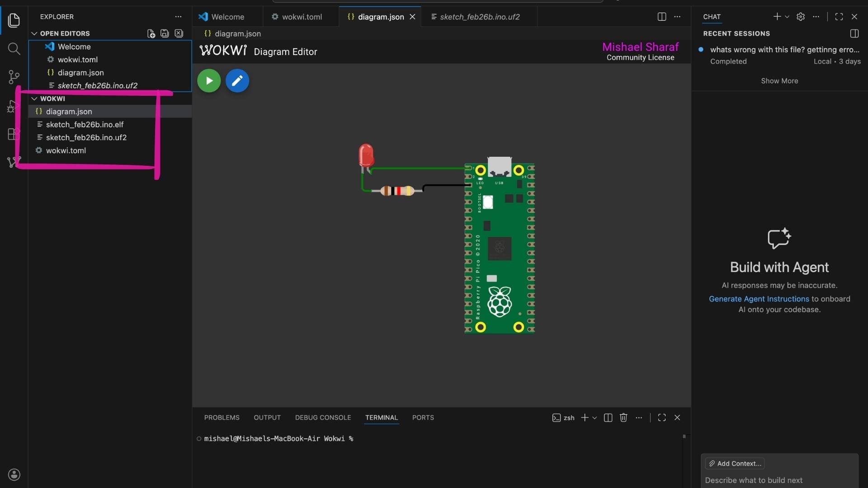Maximize the terminal panel size
The width and height of the screenshot is (868, 488).
(x=661, y=418)
